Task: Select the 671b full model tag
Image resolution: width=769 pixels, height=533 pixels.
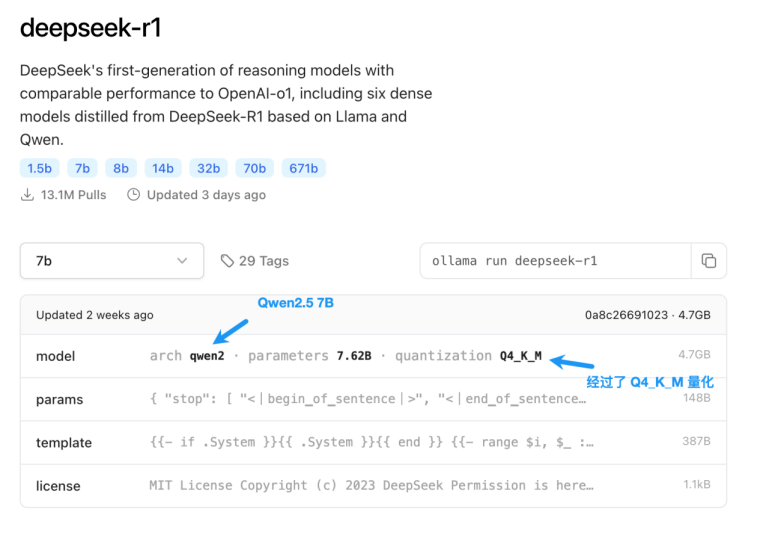Action: point(304,168)
